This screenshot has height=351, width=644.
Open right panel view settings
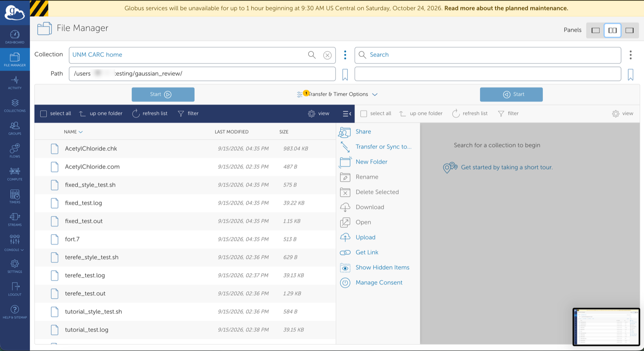tap(623, 114)
